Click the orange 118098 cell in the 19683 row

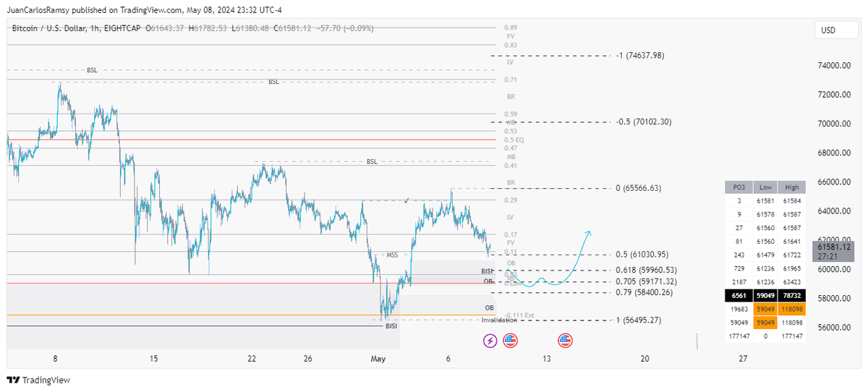[792, 309]
